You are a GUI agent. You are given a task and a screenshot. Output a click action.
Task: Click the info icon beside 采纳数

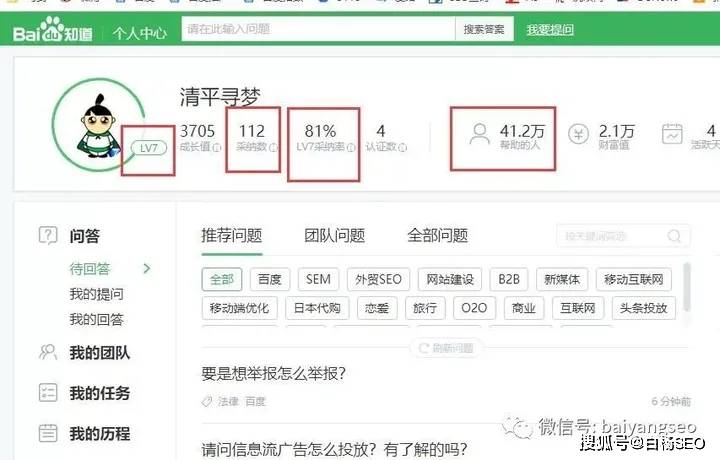tap(273, 147)
